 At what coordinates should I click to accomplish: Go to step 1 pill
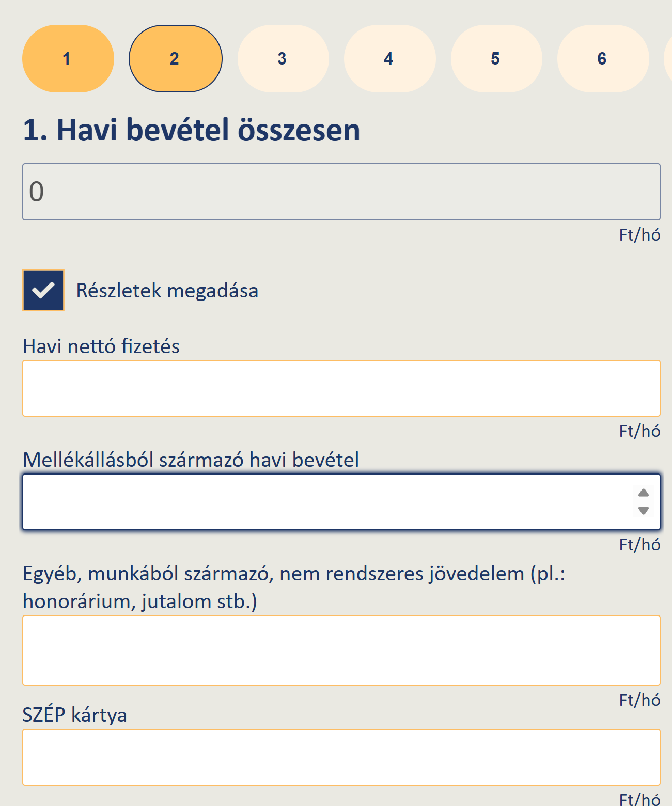click(x=68, y=59)
